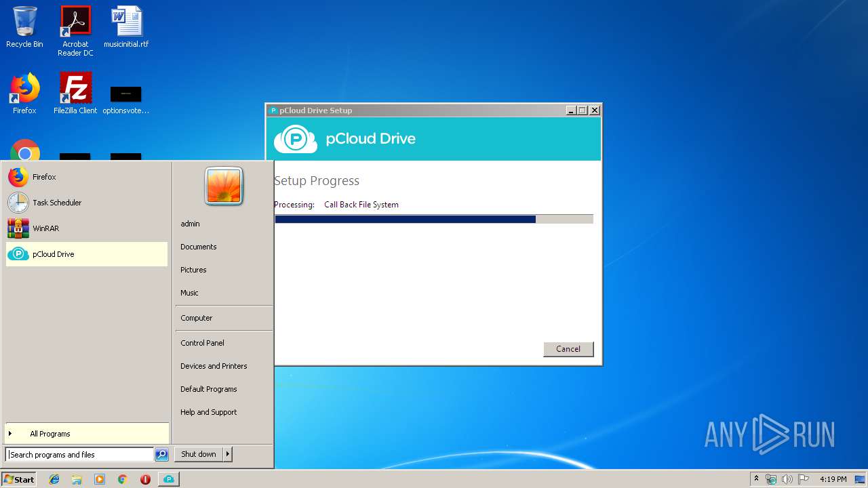Click the Action Center flag tray icon
This screenshot has width=868, height=488.
[x=804, y=479]
